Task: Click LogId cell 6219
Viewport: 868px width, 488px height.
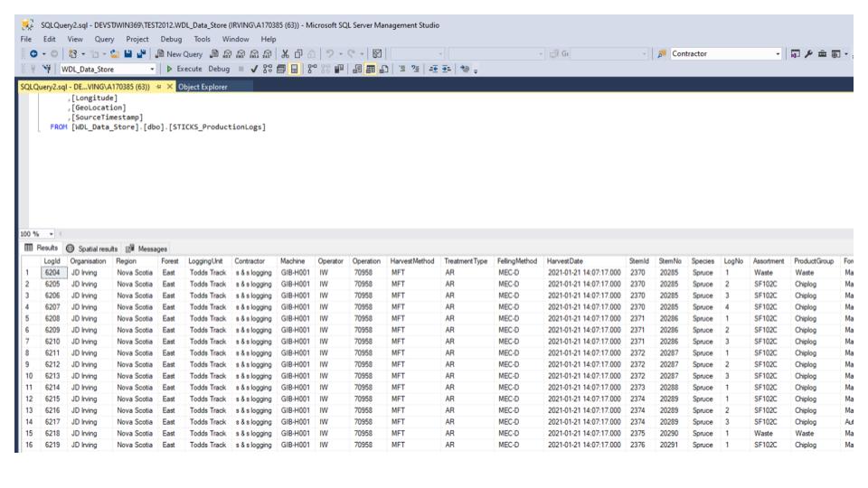Action: click(53, 445)
